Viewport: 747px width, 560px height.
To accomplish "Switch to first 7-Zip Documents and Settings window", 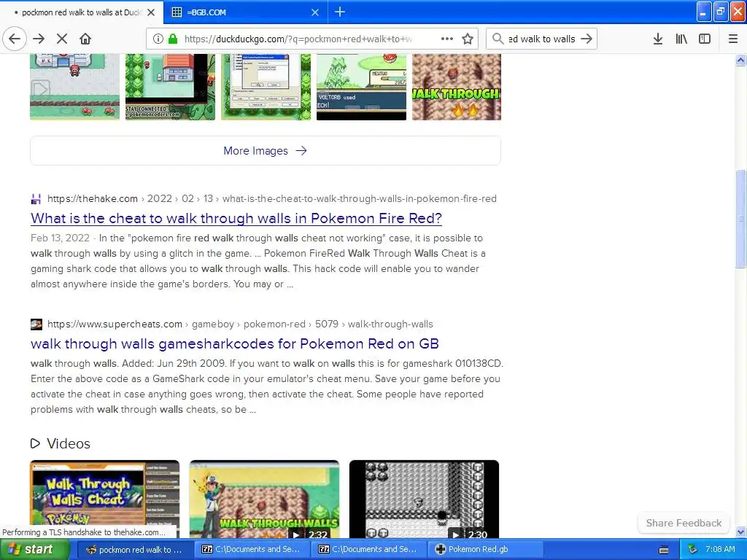I will pyautogui.click(x=251, y=549).
